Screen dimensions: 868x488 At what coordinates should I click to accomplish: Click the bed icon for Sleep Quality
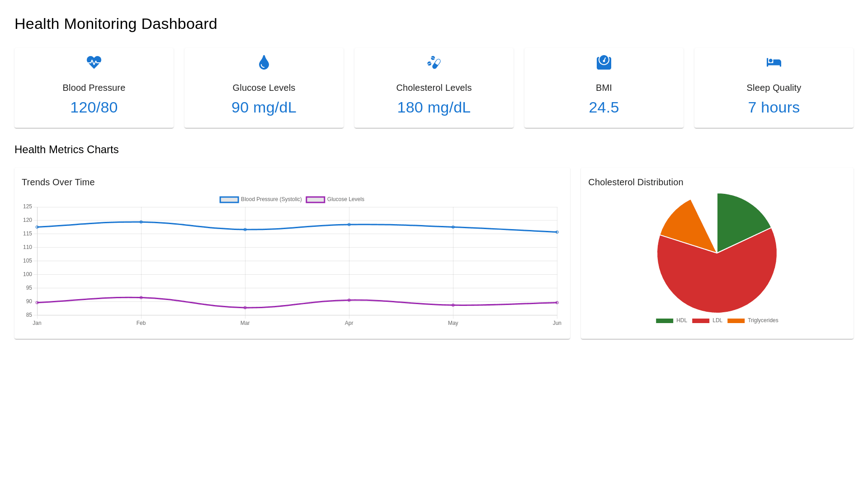pos(774,62)
